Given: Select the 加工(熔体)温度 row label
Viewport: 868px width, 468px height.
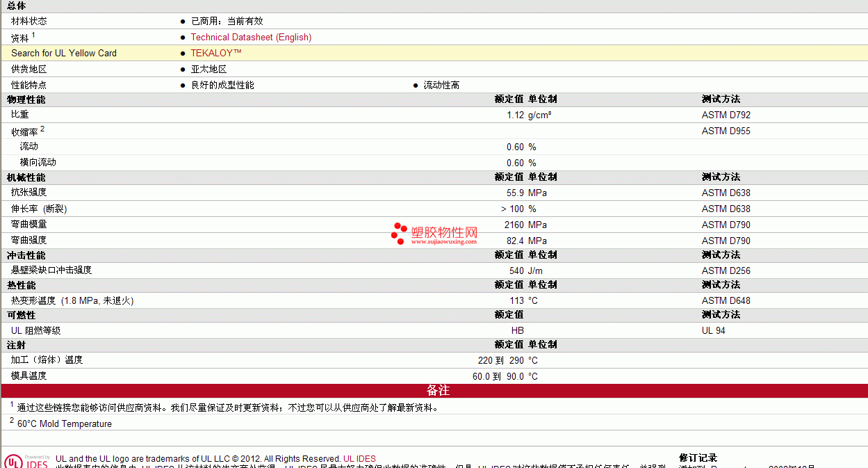Looking at the screenshot, I should (x=47, y=360).
